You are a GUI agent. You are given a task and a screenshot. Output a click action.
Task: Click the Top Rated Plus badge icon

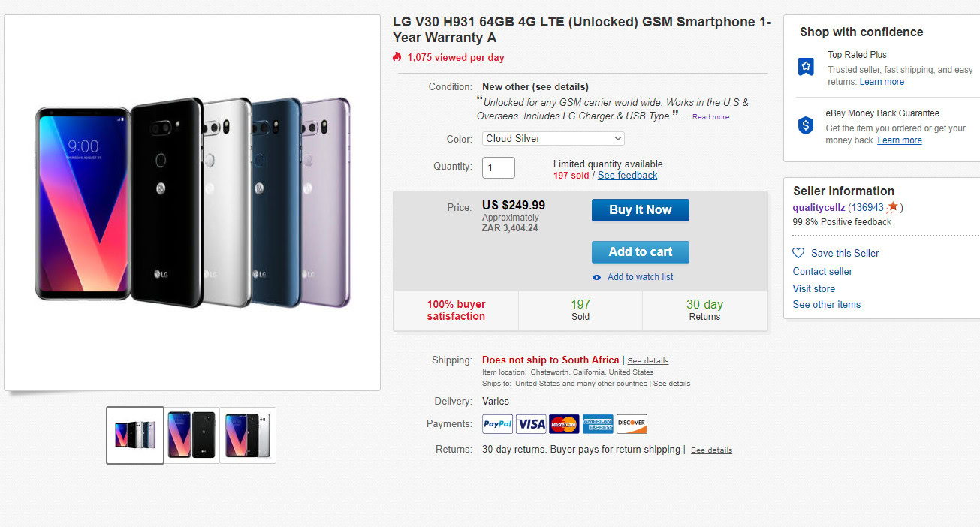pos(806,67)
